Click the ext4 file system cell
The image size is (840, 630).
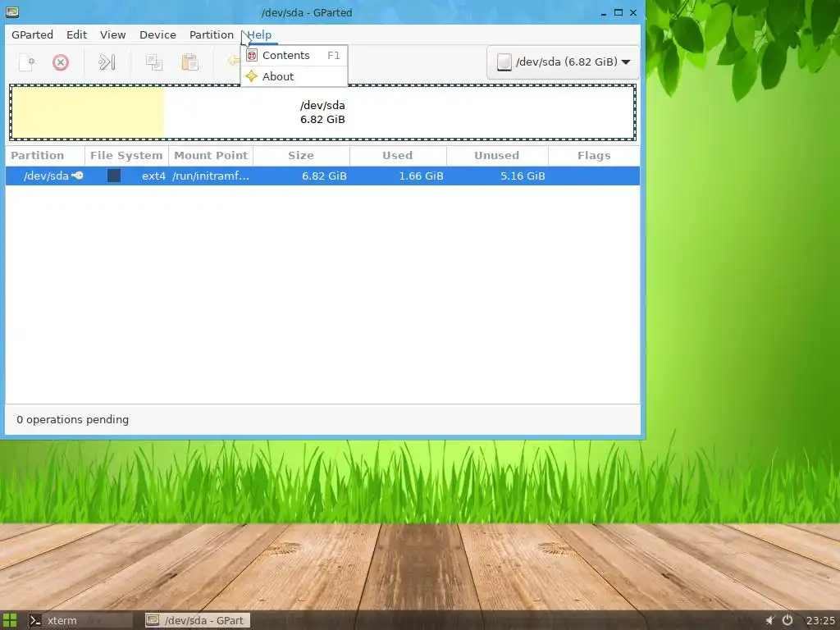153,176
